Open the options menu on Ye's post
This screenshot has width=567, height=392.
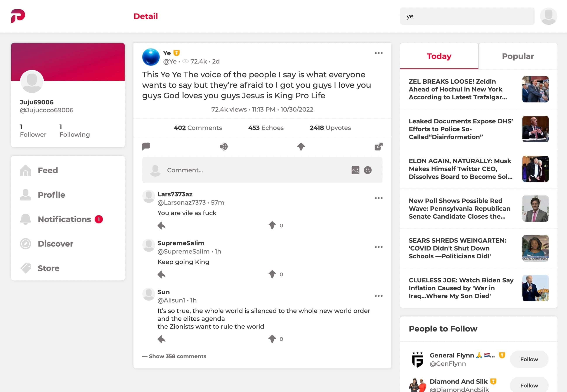378,53
